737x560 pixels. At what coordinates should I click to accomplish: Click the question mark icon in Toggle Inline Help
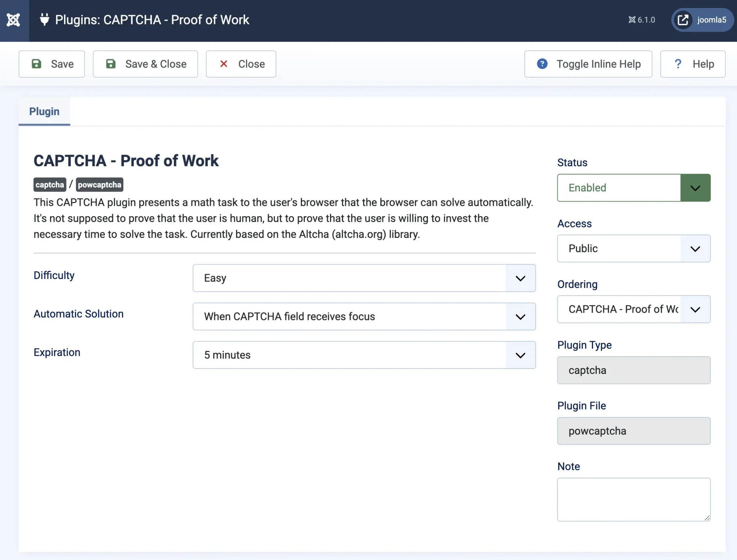(541, 64)
